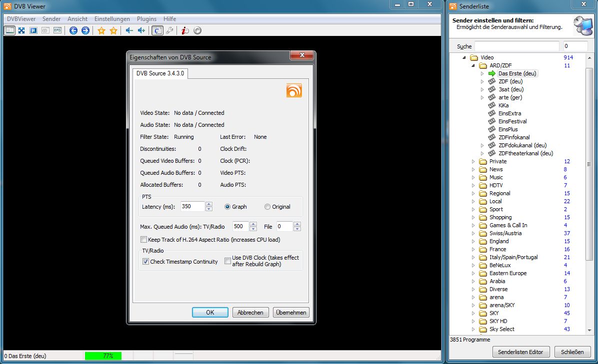Screen dimensions: 598x364
Task: Expand the Private folder
Action: (473, 161)
